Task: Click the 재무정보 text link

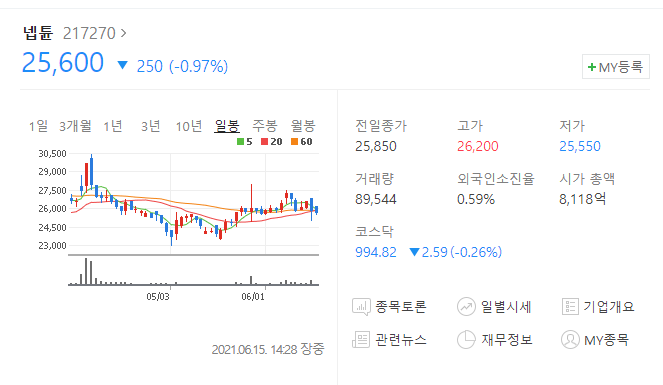Action: pos(507,340)
